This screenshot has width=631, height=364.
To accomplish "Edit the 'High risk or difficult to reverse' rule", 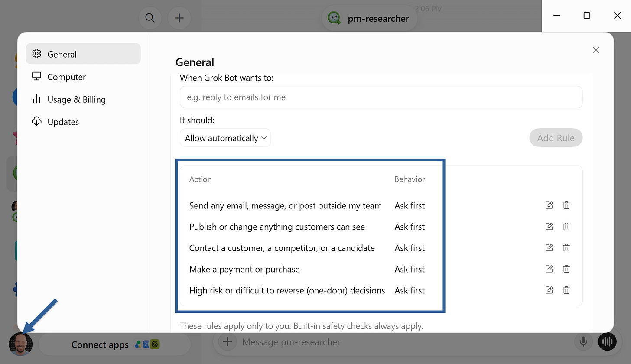I will pyautogui.click(x=549, y=290).
